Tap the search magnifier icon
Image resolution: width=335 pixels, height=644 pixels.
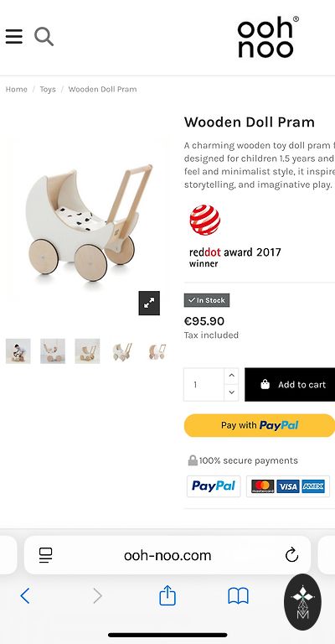[44, 37]
